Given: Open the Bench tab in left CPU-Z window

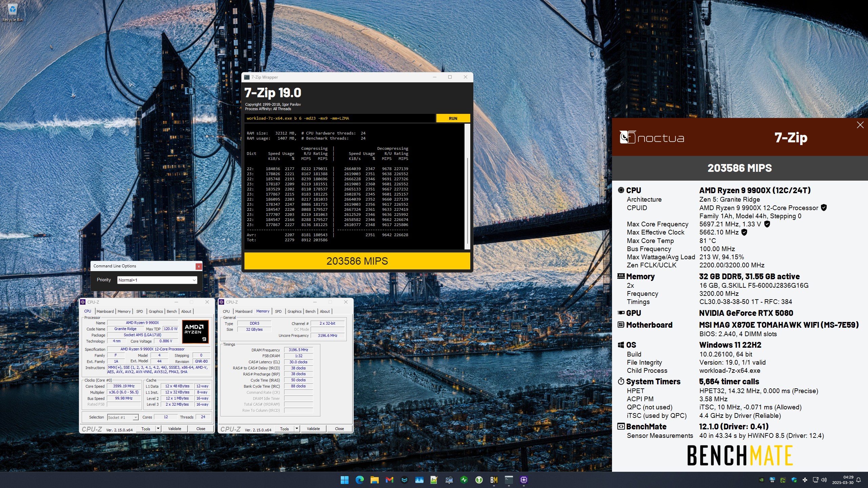Looking at the screenshot, I should 172,311.
